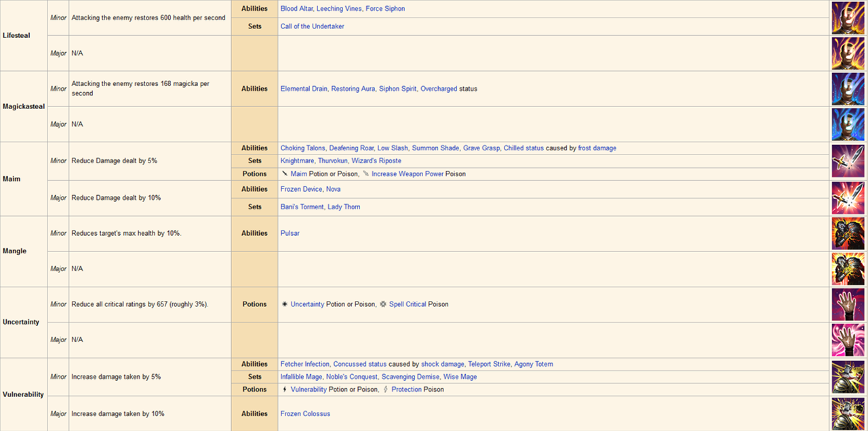Select the Mangle row header text
868x431 pixels.
(14, 251)
